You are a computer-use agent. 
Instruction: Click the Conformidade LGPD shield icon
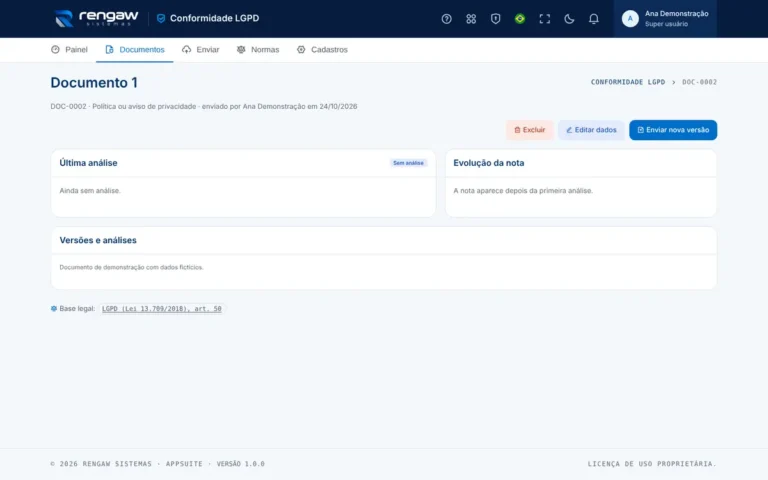click(x=161, y=19)
